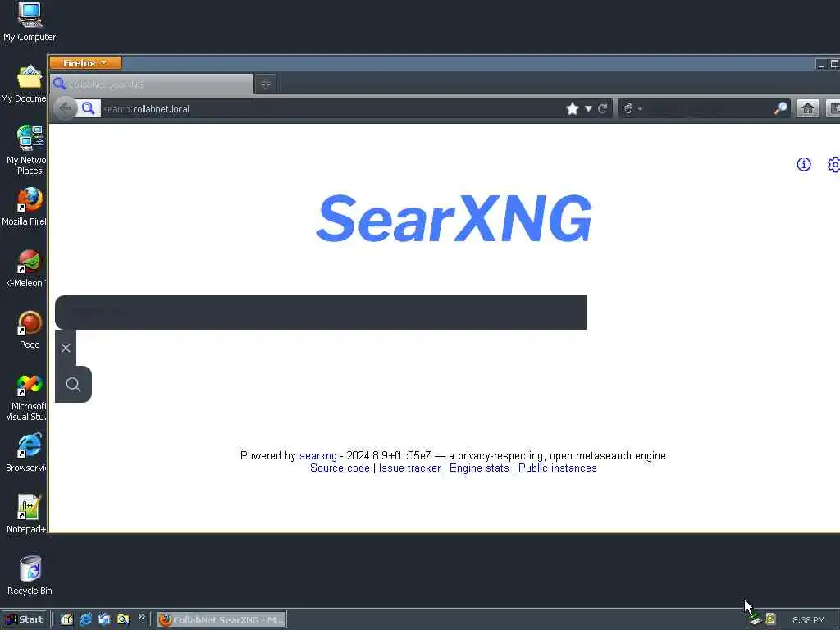The width and height of the screenshot is (840, 630).
Task: Click the magnifier site identity icon in the address bar
Action: coord(89,109)
